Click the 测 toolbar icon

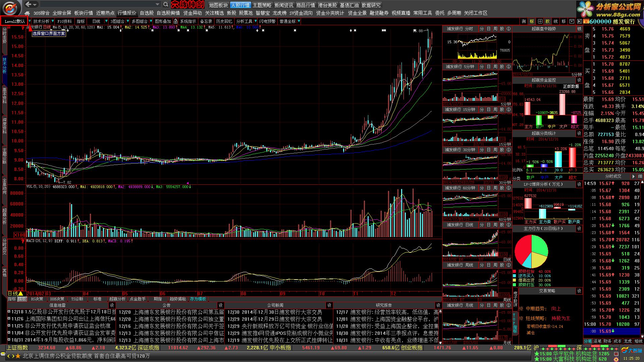click(x=524, y=21)
